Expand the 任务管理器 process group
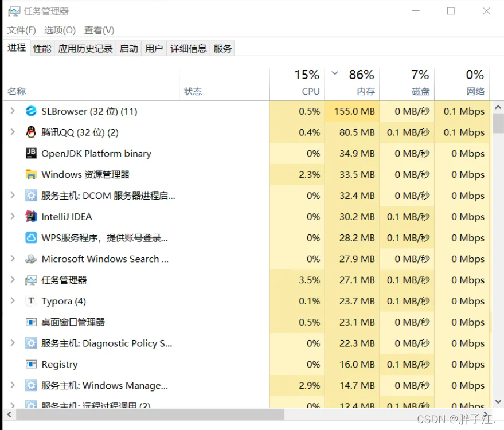The image size is (504, 430). click(x=13, y=280)
